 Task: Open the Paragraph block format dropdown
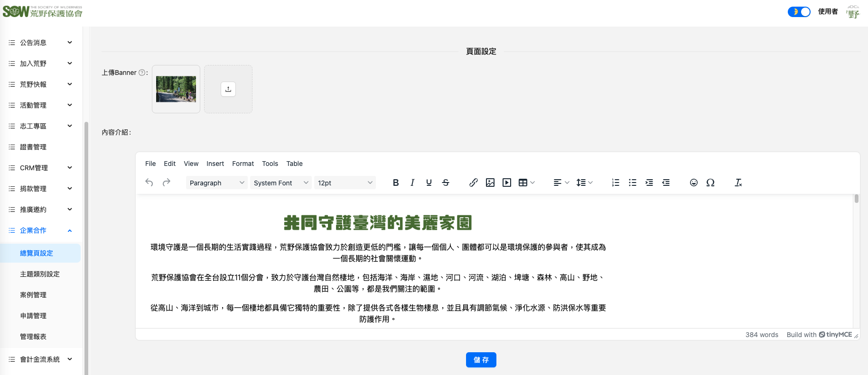point(216,183)
